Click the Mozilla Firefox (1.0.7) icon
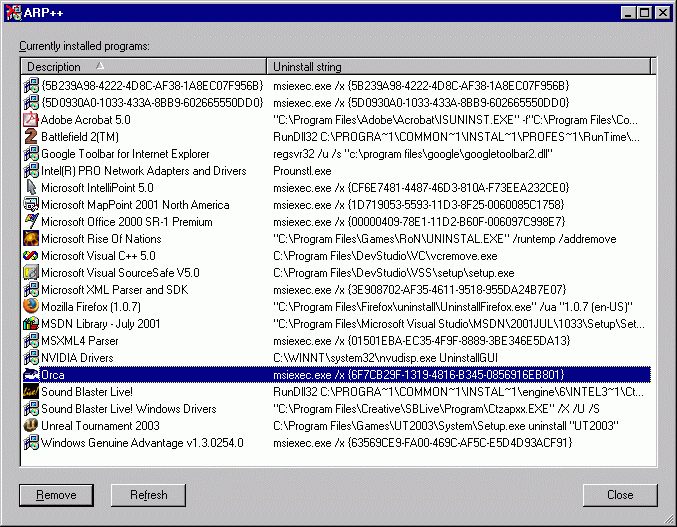677x527 pixels. click(31, 306)
